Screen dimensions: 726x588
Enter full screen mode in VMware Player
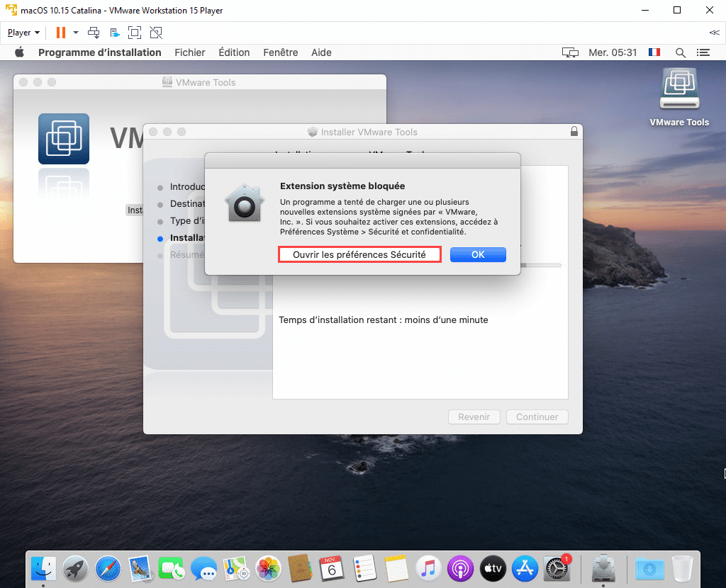(135, 33)
